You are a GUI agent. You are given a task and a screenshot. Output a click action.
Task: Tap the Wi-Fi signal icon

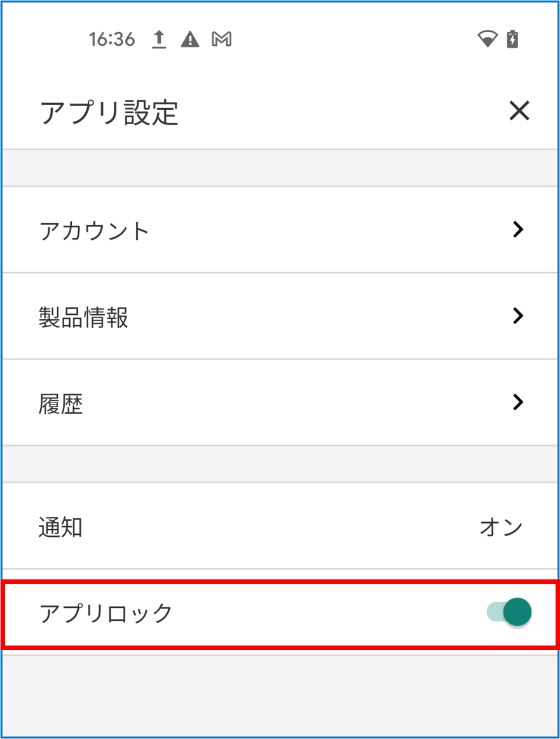[487, 40]
